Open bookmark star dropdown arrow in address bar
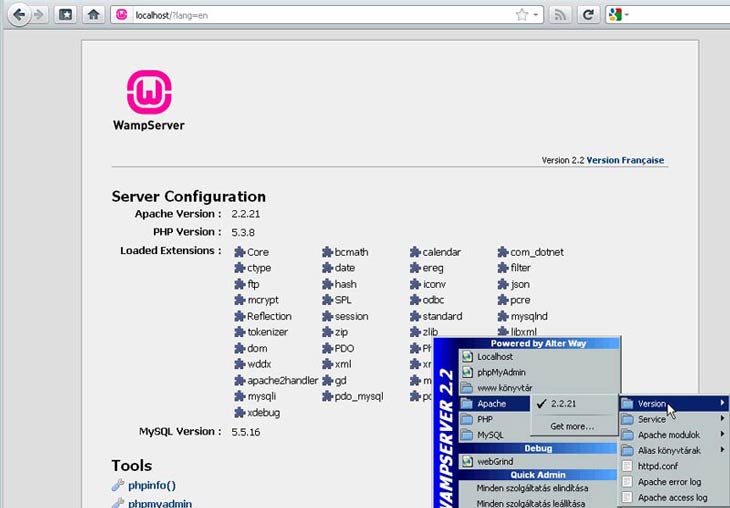 [x=535, y=15]
